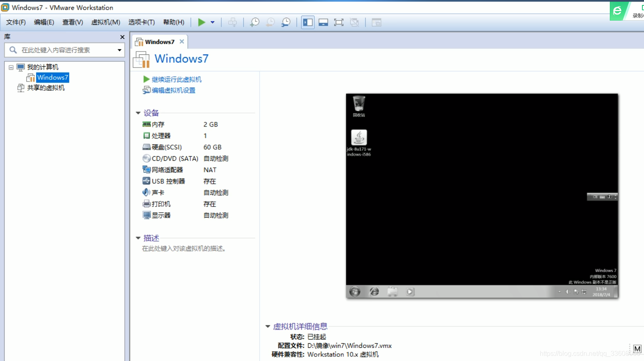
Task: Open the 查看(V) menu
Action: click(x=73, y=22)
